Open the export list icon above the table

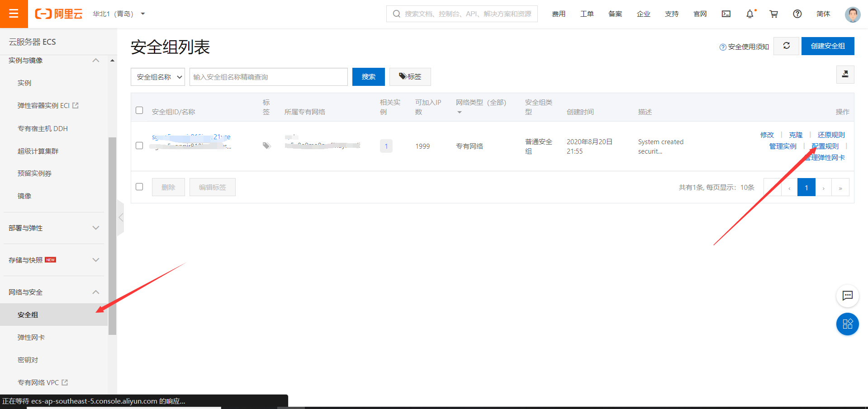coord(845,74)
